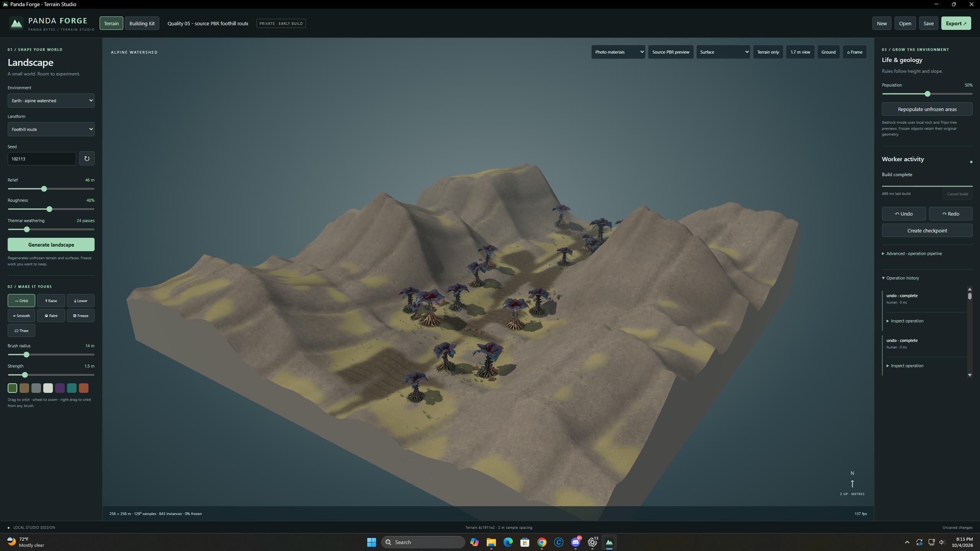
Task: Click Create checkpoint
Action: coord(927,231)
